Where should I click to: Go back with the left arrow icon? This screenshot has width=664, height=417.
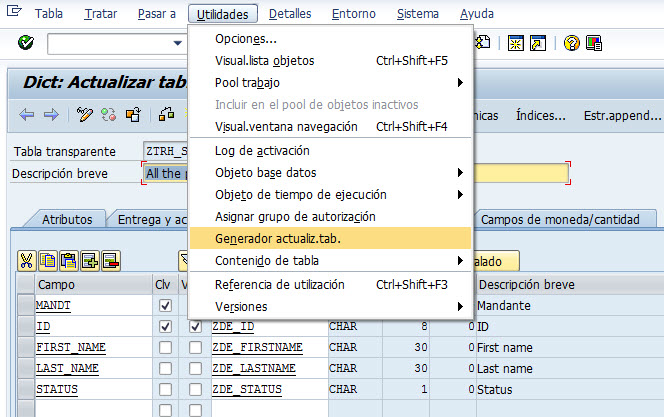click(x=27, y=114)
